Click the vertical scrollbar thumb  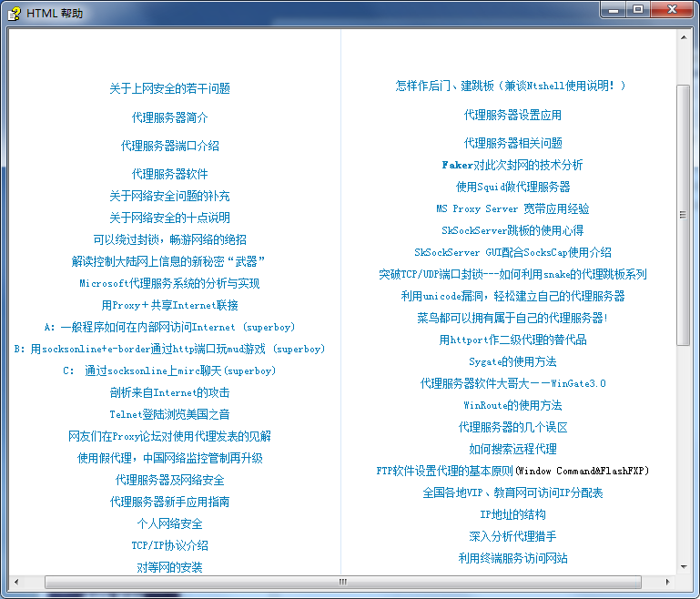pos(683,214)
